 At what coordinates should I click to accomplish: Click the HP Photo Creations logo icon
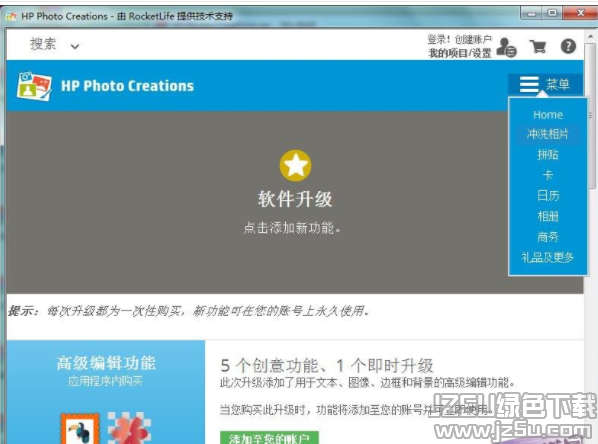pos(34,86)
